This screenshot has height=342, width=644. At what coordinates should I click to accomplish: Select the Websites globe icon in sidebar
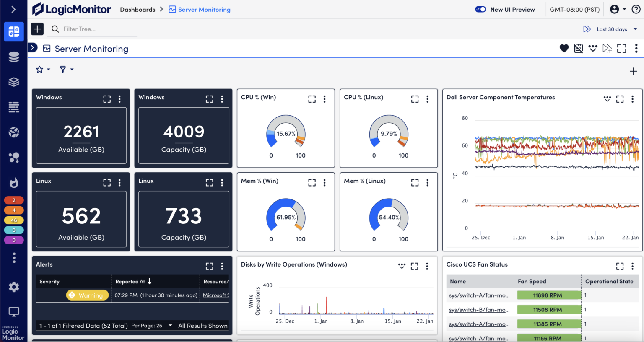coord(14,132)
